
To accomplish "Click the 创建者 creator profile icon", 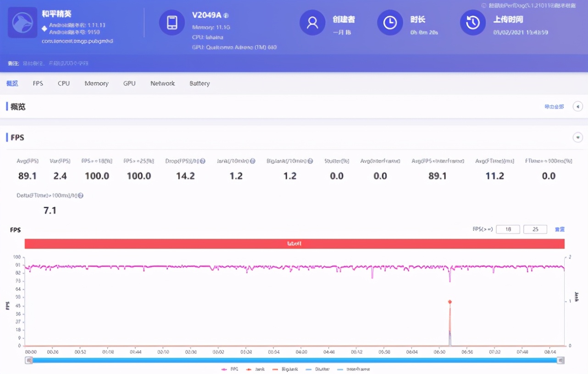I will coord(312,22).
